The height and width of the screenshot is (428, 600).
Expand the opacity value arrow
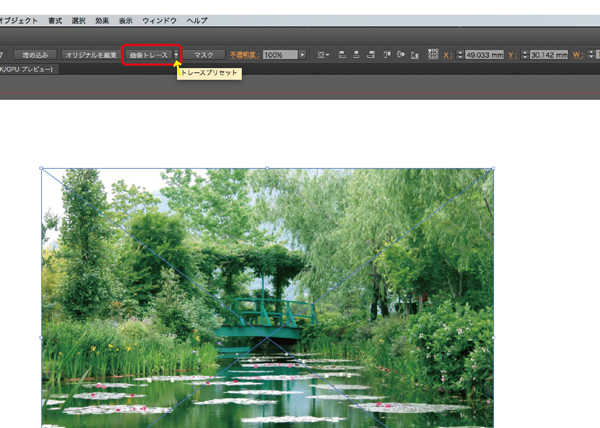(303, 54)
